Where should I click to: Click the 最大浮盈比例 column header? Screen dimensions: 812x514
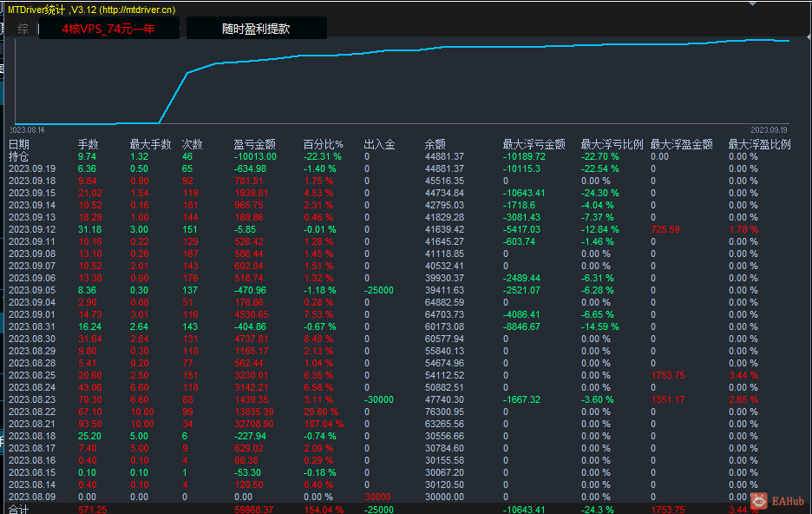[760, 144]
